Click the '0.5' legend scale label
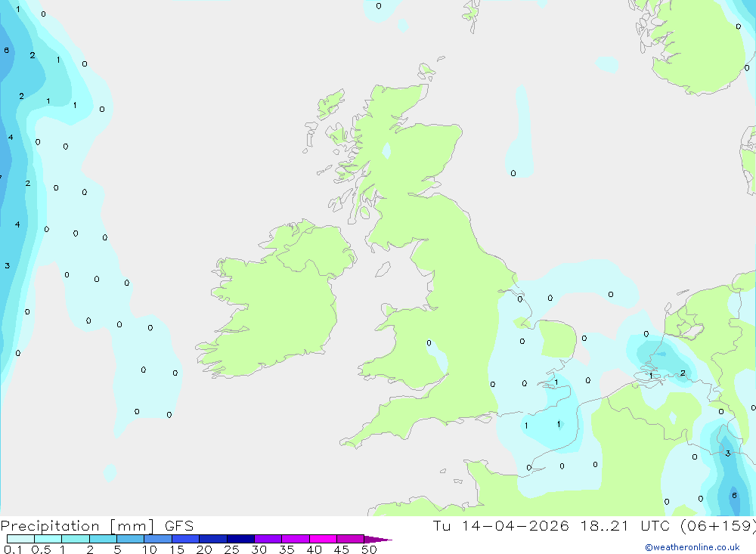756x554 pixels. click(41, 549)
